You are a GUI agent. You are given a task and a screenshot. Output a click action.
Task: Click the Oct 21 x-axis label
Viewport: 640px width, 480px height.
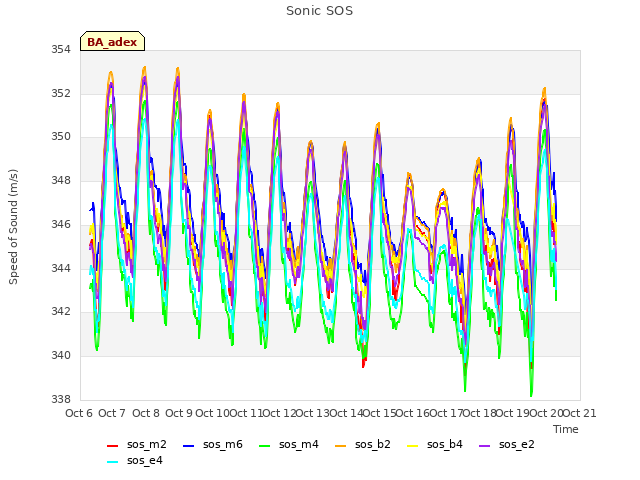tap(580, 413)
